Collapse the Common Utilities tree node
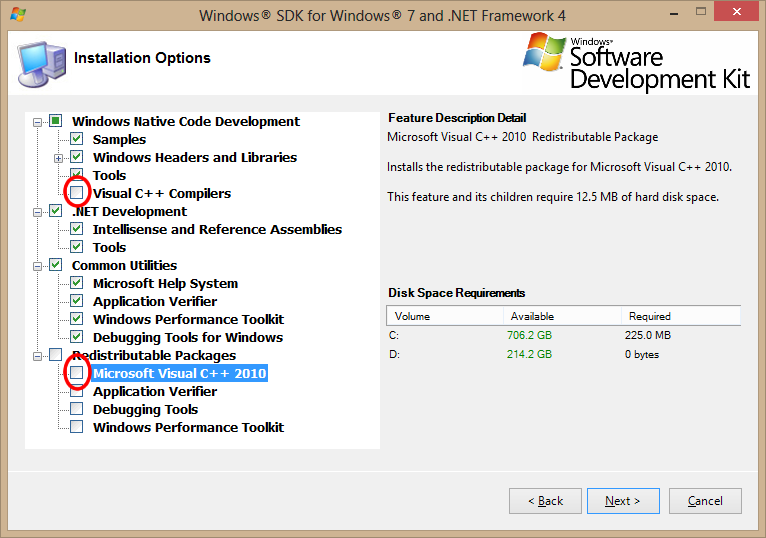Screen dimensions: 766x538 click(x=37, y=265)
